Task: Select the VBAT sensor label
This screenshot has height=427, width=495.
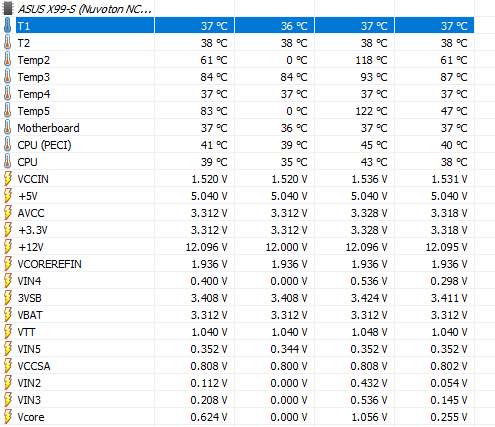Action: coord(30,315)
